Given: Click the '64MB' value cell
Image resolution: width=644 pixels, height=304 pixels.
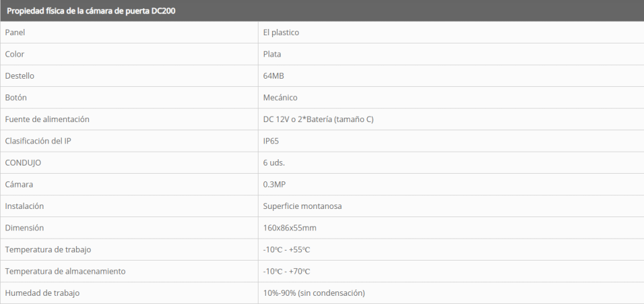Looking at the screenshot, I should click(274, 76).
